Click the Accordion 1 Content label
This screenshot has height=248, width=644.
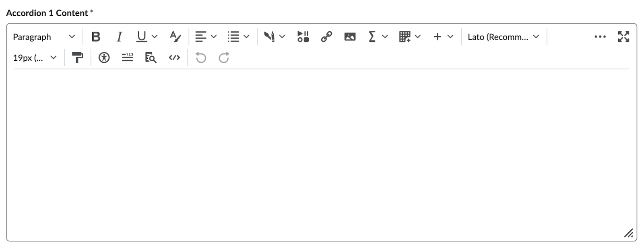(x=47, y=13)
